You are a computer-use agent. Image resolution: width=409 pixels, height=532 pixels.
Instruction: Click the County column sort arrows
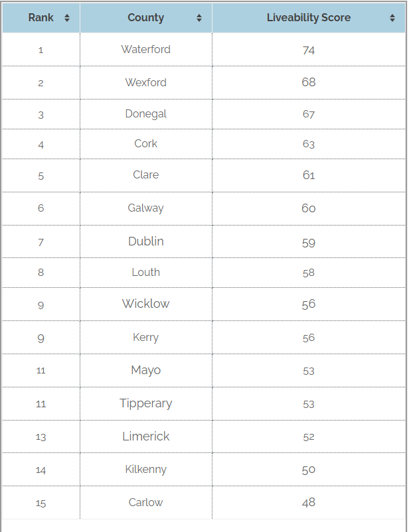[x=199, y=19]
